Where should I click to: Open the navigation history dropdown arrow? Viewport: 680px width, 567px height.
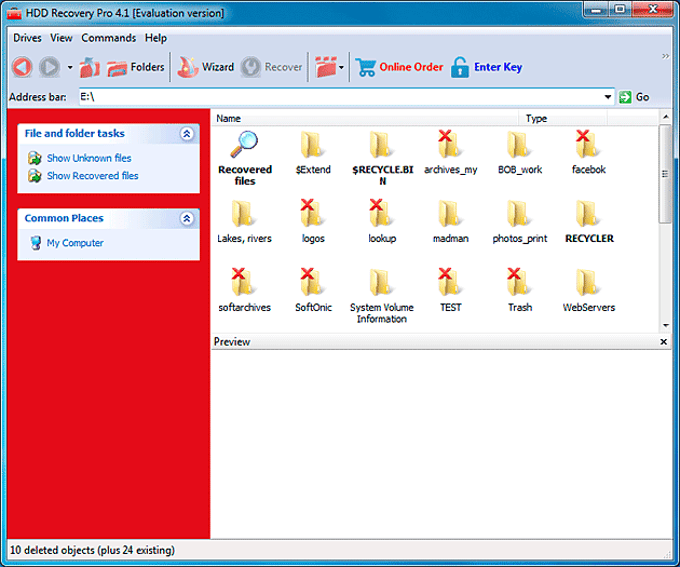tap(70, 68)
